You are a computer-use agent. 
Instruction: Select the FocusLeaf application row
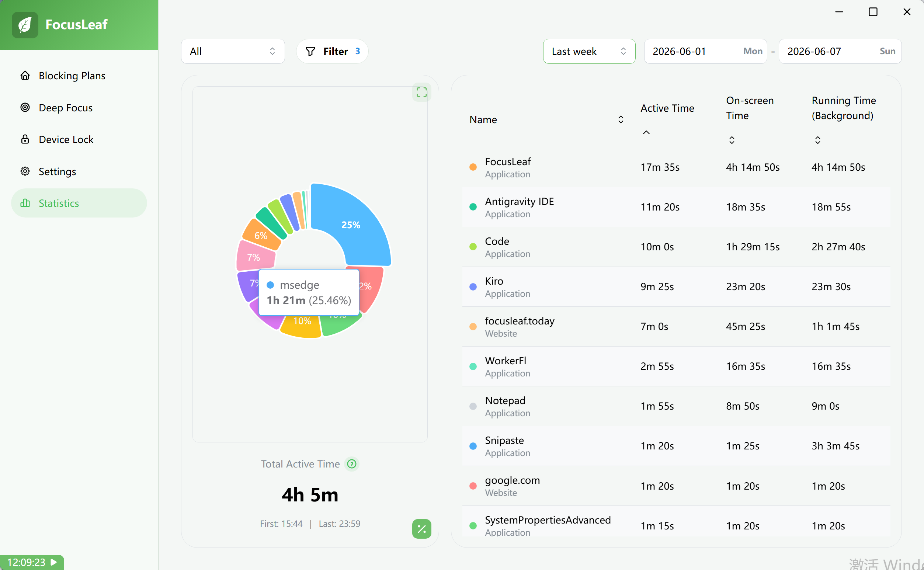click(x=676, y=167)
